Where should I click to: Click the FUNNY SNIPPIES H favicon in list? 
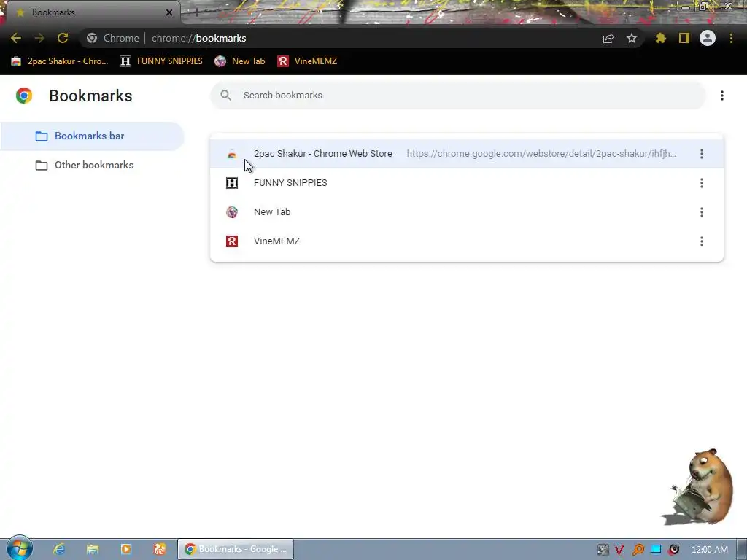point(232,183)
